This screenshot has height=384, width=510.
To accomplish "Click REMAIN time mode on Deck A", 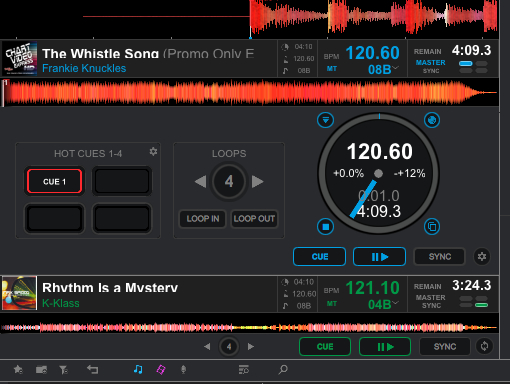I will 428,52.
